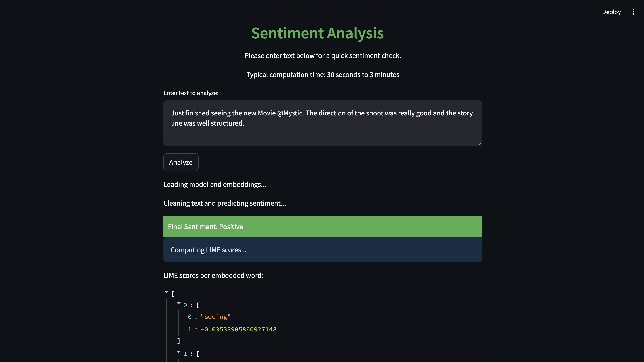Image resolution: width=644 pixels, height=362 pixels.
Task: Click the LIME score value -0.0353
Action: (x=238, y=330)
